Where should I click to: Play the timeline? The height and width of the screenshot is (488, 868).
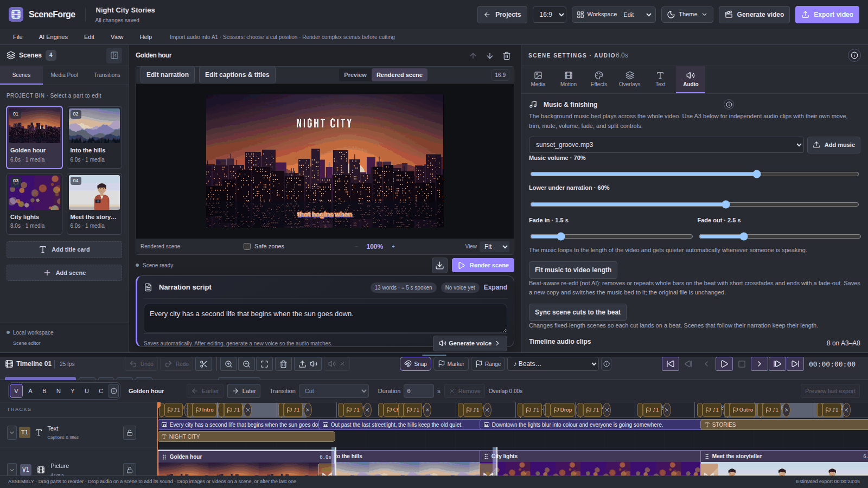click(724, 364)
